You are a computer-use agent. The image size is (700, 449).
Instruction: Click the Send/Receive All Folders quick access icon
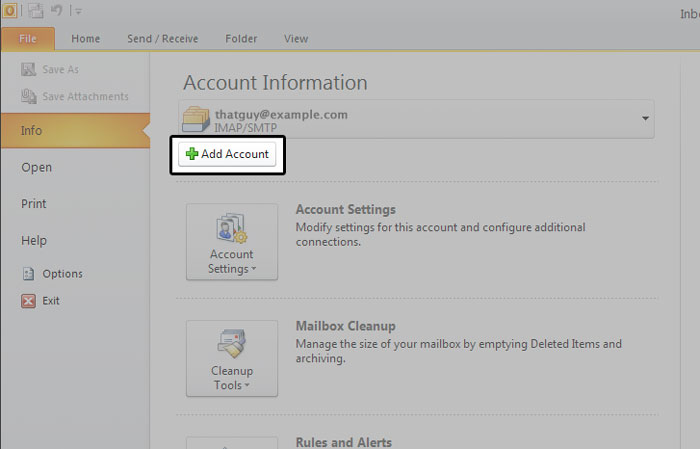[x=34, y=10]
